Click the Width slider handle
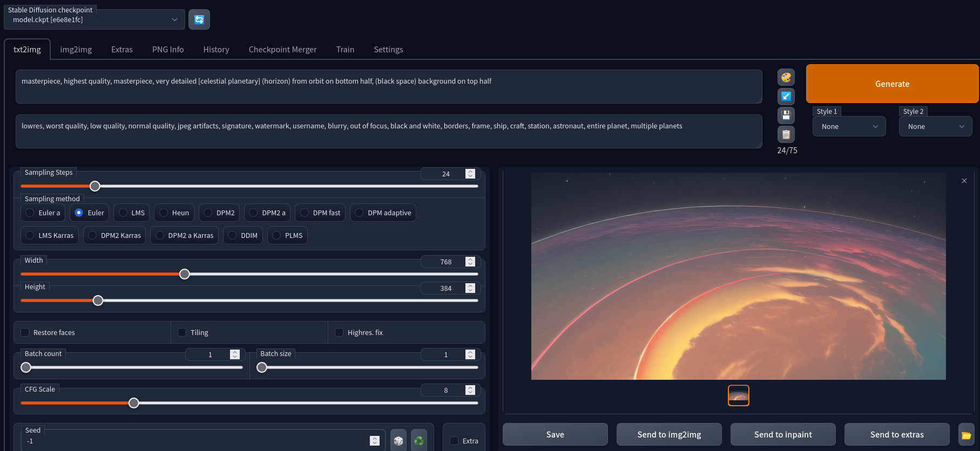This screenshot has height=451, width=980. [x=185, y=274]
